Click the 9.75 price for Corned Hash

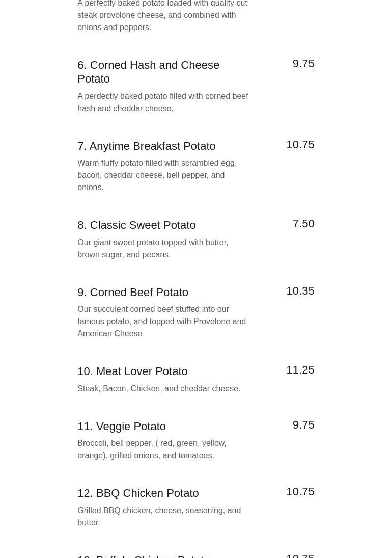coord(303,64)
